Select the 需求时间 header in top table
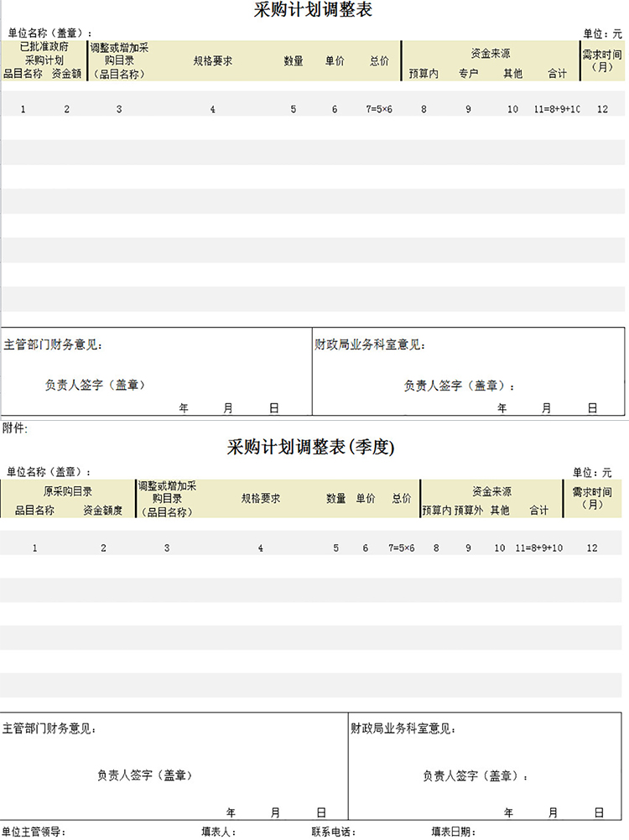 click(x=602, y=60)
